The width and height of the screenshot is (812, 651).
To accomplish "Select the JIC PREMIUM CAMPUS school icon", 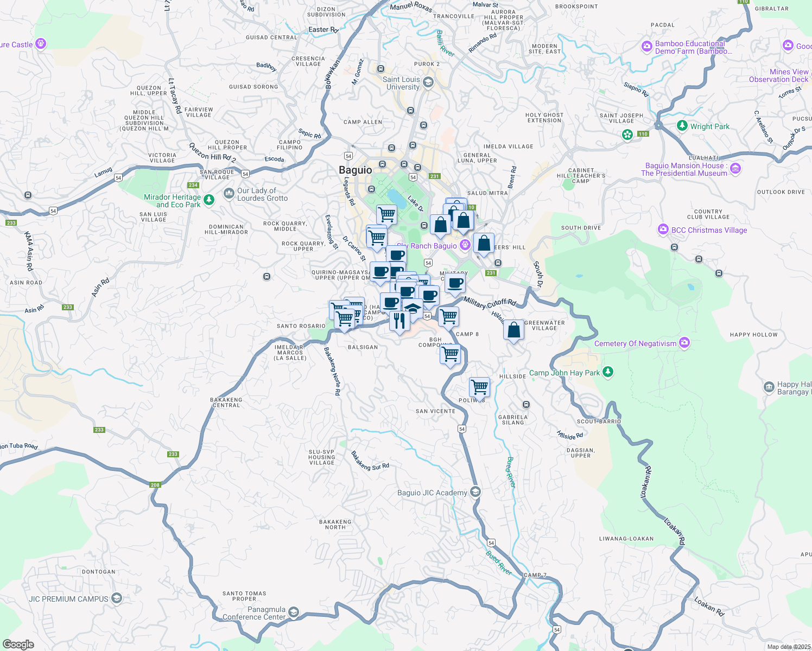I will [x=116, y=598].
